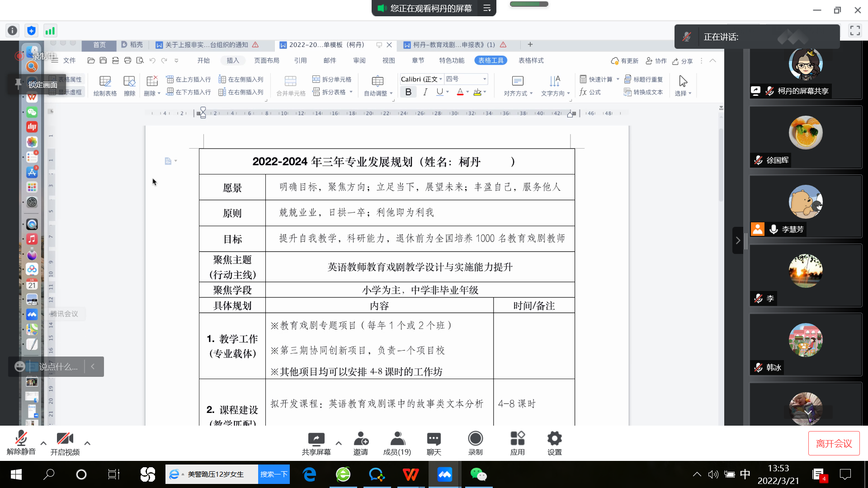Viewport: 868px width, 488px height.
Task: Open notification center in tray
Action: tap(845, 474)
